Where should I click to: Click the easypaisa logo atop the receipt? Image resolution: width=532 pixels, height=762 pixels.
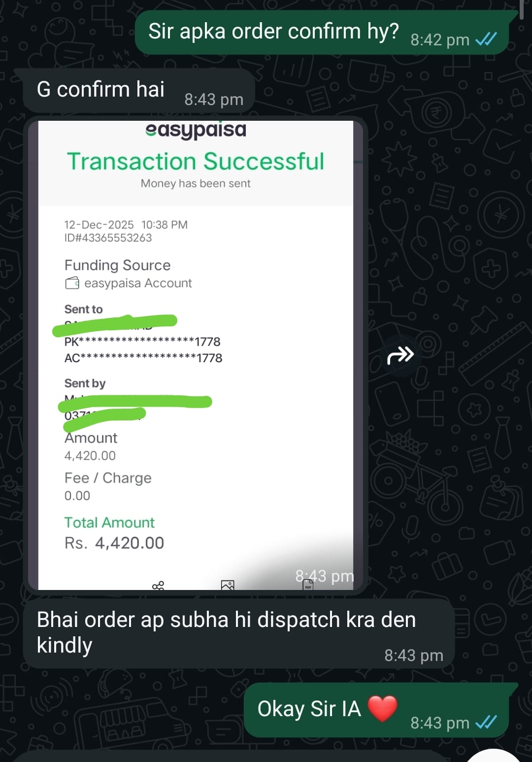196,130
